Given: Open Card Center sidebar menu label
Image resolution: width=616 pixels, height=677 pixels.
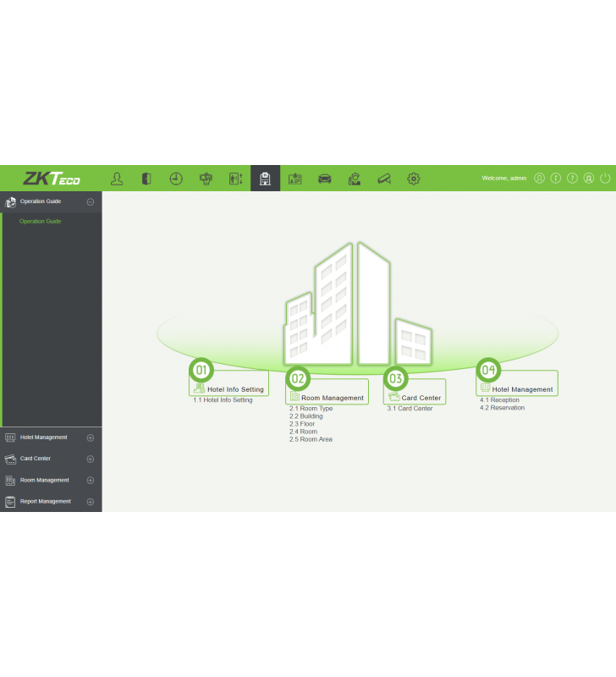Looking at the screenshot, I should point(36,459).
